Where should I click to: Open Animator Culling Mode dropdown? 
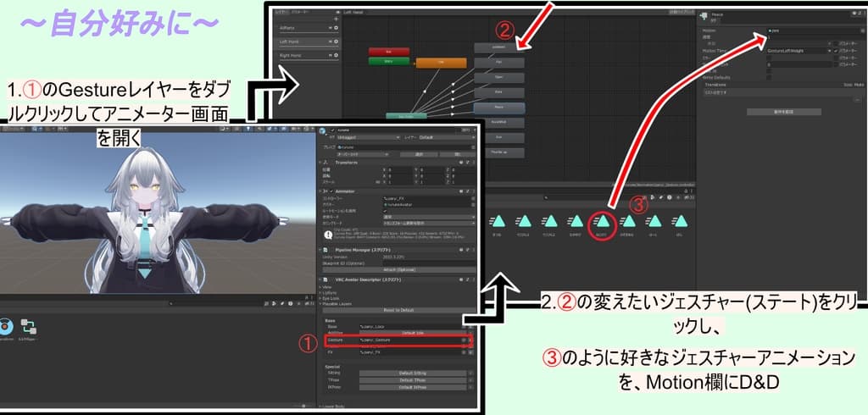[429, 223]
